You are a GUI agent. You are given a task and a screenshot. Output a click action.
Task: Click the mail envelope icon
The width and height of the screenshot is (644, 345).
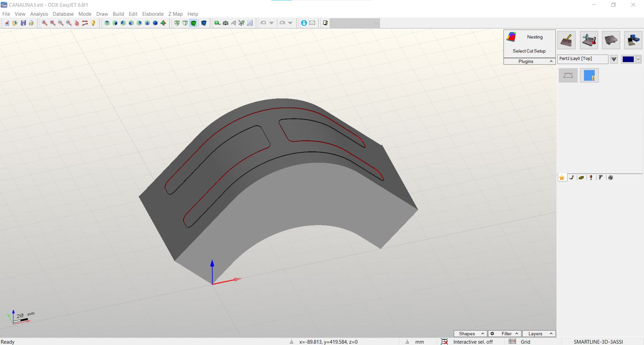[312, 23]
